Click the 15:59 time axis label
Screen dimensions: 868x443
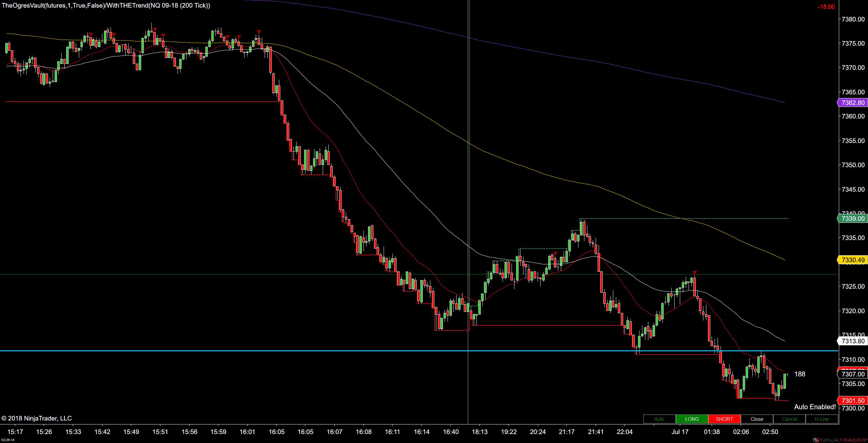[218, 432]
